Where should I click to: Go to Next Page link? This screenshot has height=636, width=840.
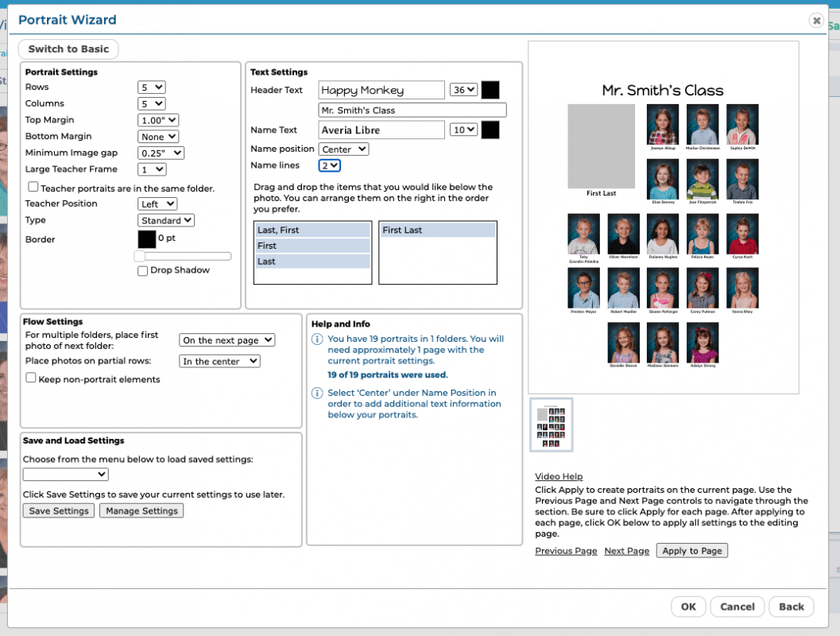click(626, 551)
